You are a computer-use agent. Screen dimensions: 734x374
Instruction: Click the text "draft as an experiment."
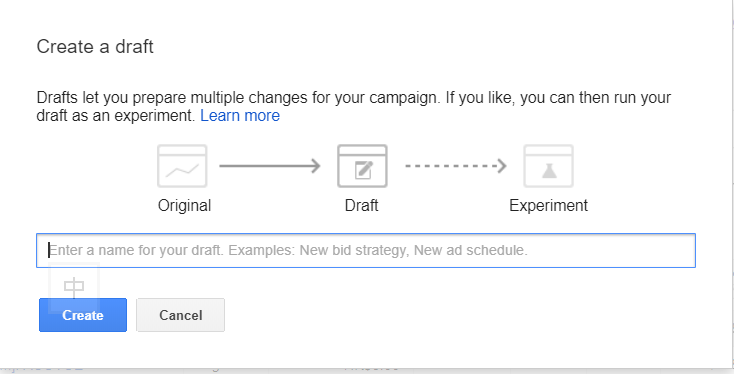pos(116,116)
